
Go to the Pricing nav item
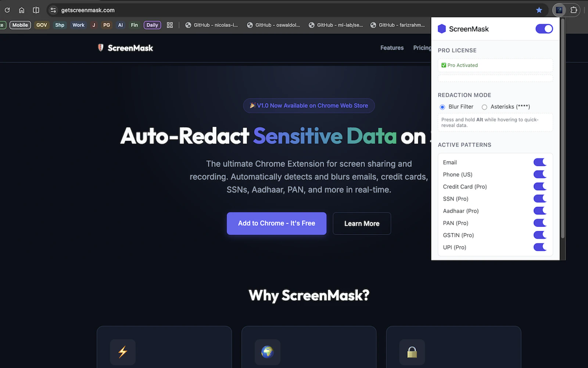click(422, 48)
